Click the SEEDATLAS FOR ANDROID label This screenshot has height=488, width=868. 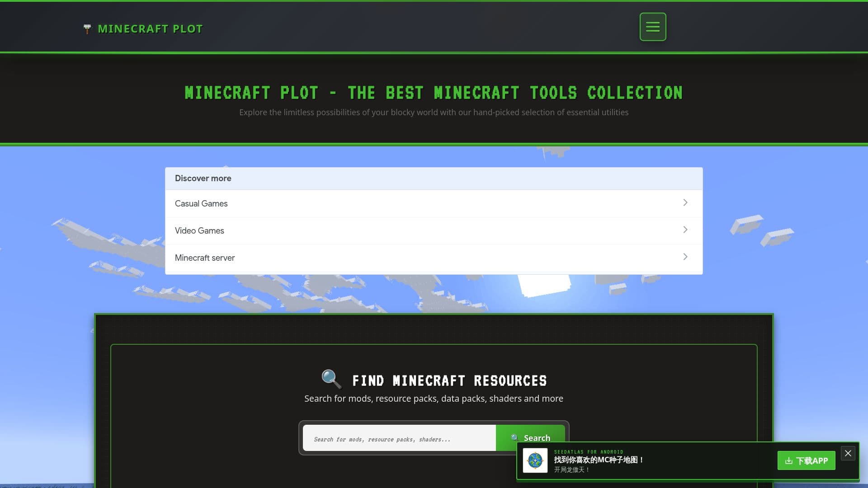(589, 452)
